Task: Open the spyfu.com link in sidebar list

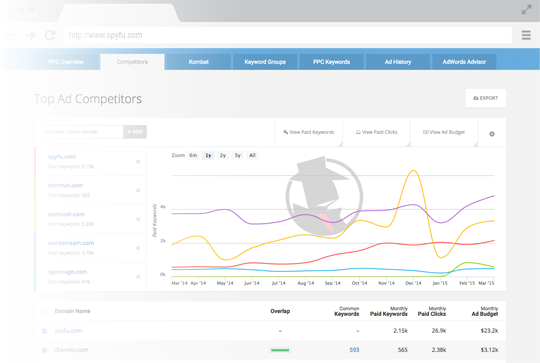Action: pos(62,157)
